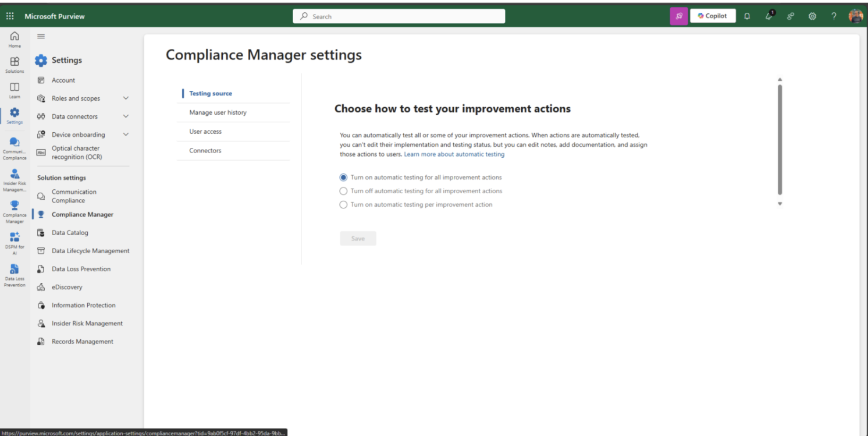Open the Copilot button

coord(713,16)
